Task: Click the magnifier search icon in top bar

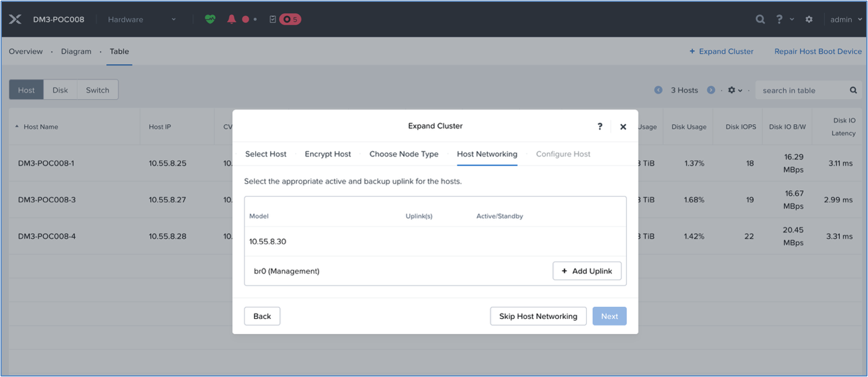Action: (760, 19)
